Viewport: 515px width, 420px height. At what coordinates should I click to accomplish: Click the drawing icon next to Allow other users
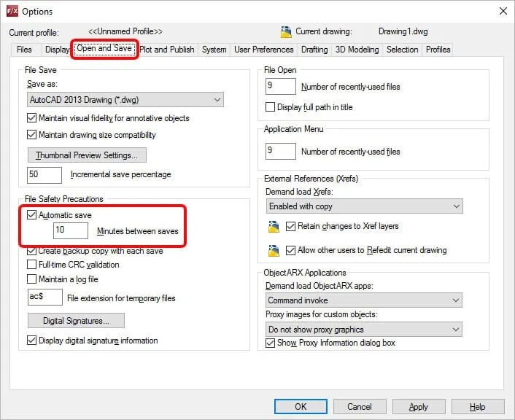click(274, 251)
